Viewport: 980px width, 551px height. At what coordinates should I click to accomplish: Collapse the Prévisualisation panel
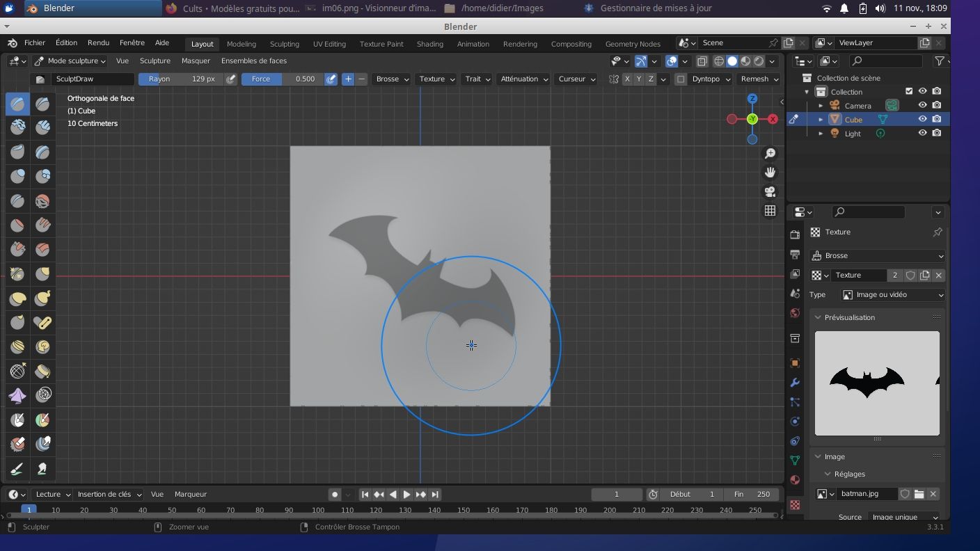click(x=819, y=317)
